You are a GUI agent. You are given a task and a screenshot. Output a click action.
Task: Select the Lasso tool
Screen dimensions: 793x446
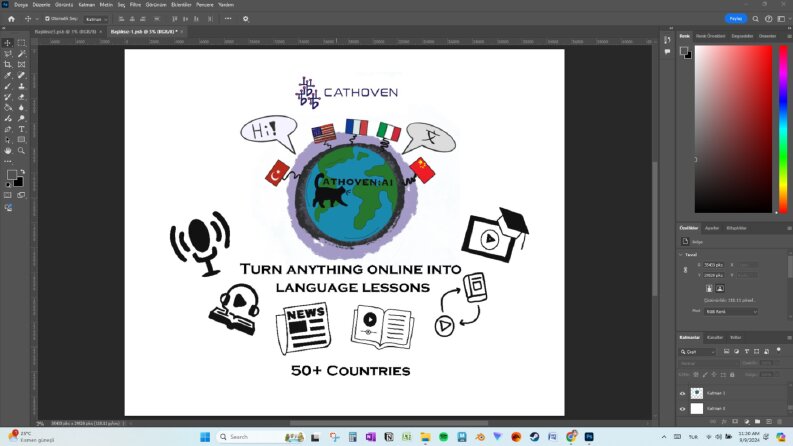click(x=8, y=54)
